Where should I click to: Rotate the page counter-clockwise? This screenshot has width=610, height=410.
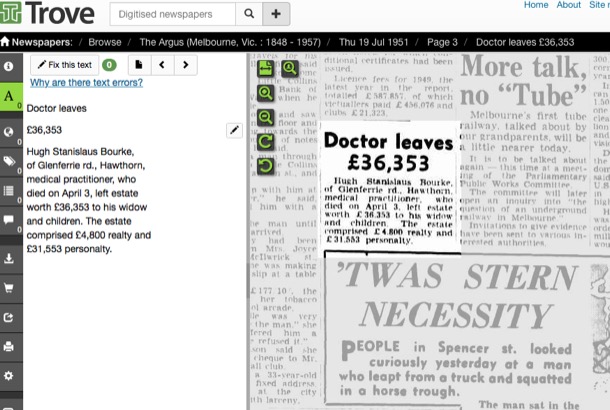266,166
